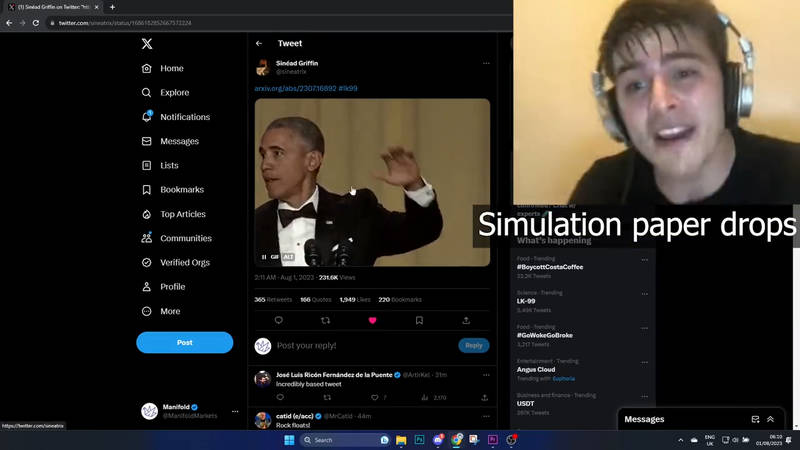
Task: Click the #lk99 hashtag
Action: point(348,88)
